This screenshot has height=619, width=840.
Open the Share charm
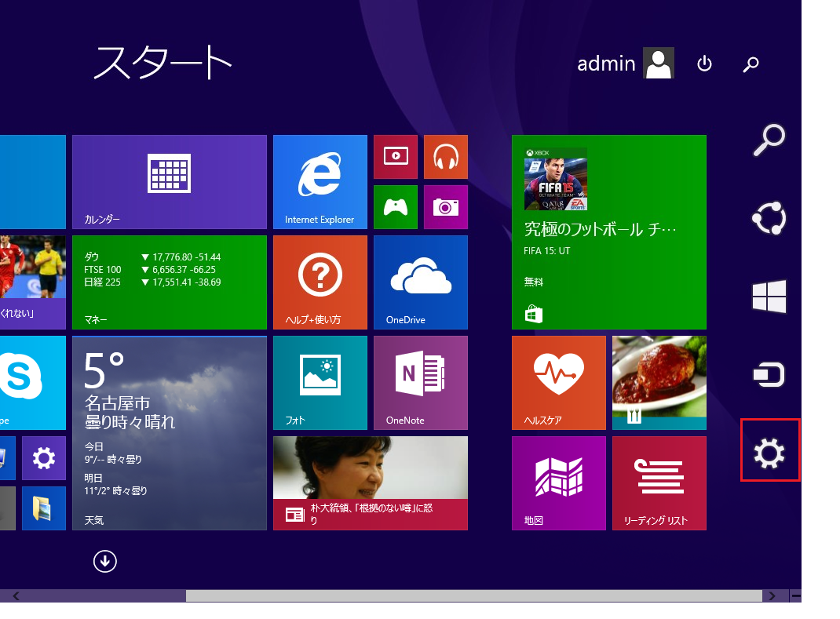pyautogui.click(x=769, y=218)
